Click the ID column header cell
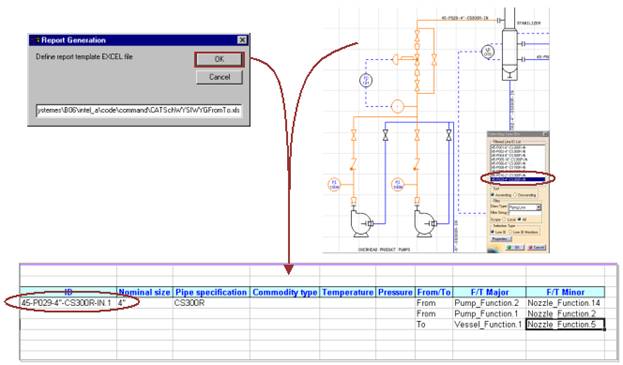623x365 pixels. coord(68,292)
